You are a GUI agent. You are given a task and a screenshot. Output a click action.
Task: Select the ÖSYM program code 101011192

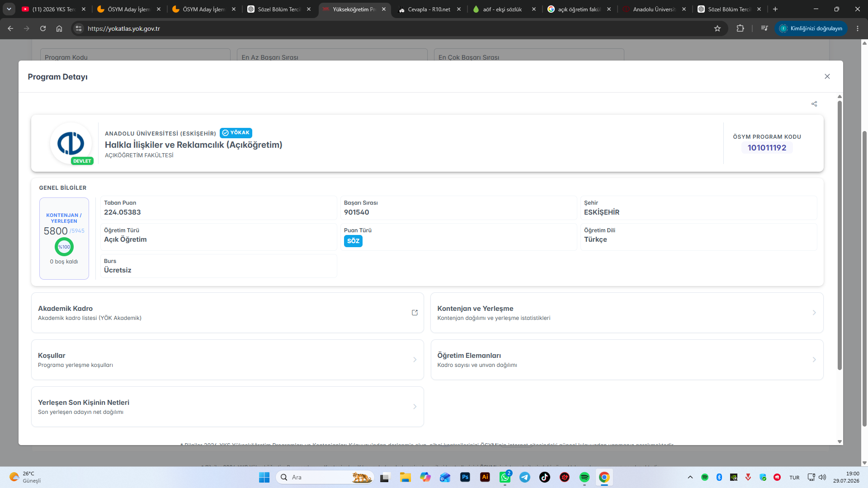(767, 148)
